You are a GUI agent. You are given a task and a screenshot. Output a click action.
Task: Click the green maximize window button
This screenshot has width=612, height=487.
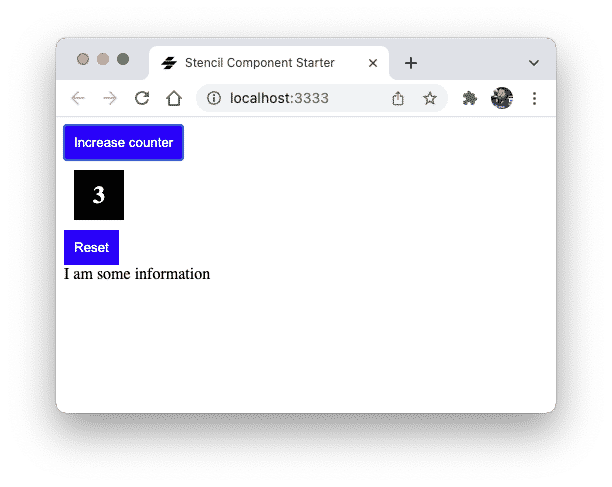tap(123, 59)
